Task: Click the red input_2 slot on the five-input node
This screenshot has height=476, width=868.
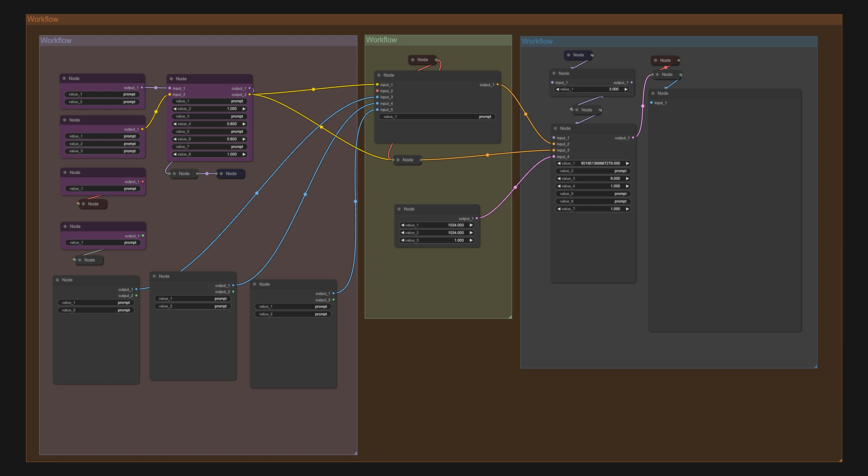Action: pyautogui.click(x=377, y=91)
